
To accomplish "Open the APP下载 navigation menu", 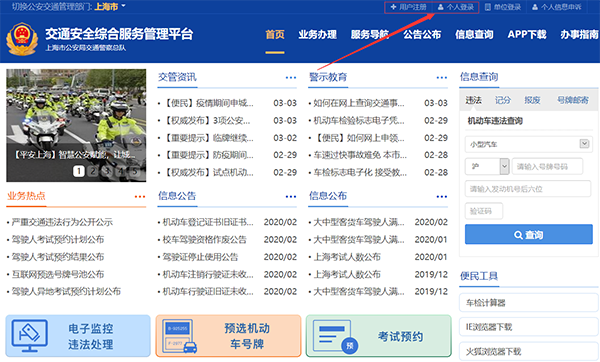I will (527, 34).
